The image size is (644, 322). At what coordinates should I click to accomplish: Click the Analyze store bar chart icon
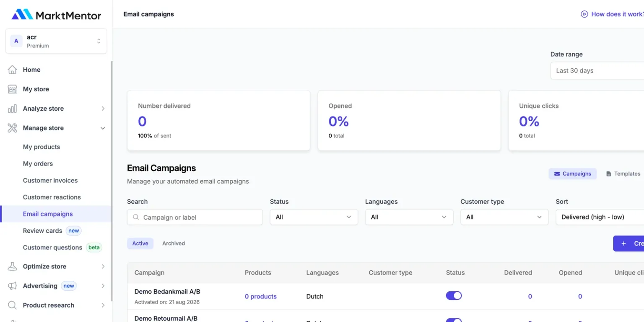pos(13,109)
